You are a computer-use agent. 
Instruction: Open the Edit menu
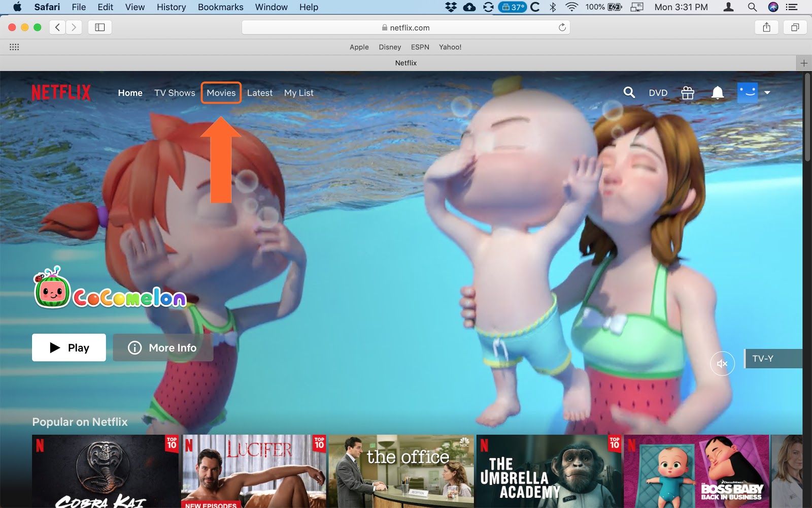pos(106,7)
